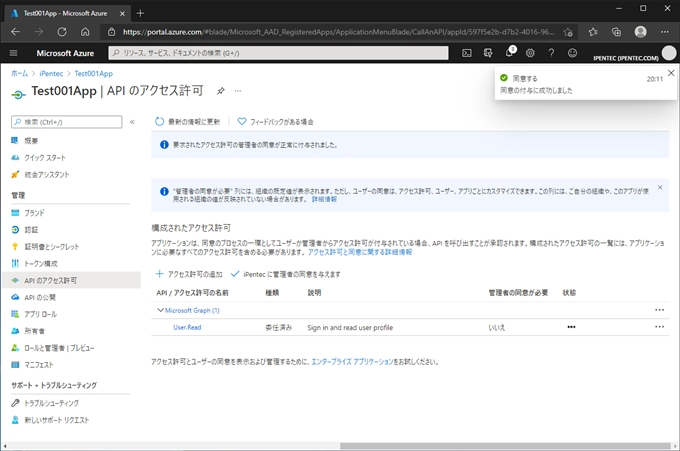Image resolution: width=680 pixels, height=451 pixels.
Task: Close the Test001App browser tab
Action: coord(122,13)
